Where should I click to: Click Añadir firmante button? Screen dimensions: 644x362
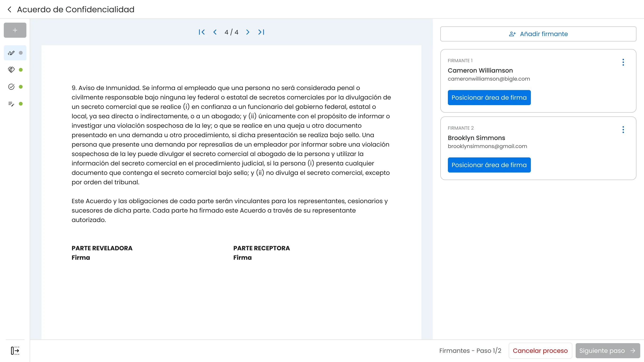538,34
